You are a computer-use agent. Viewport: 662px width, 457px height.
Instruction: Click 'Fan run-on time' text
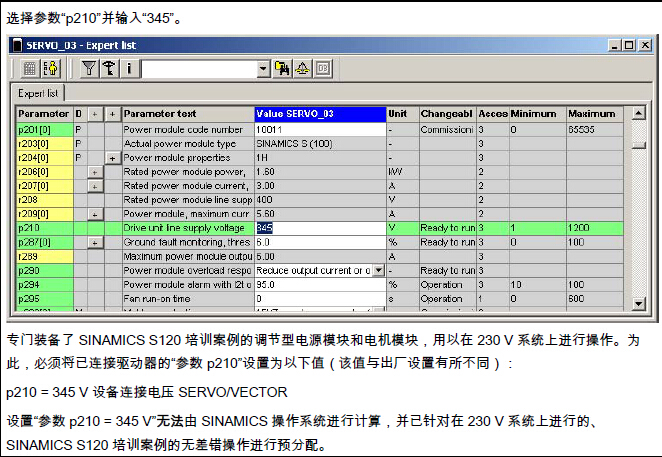157,299
